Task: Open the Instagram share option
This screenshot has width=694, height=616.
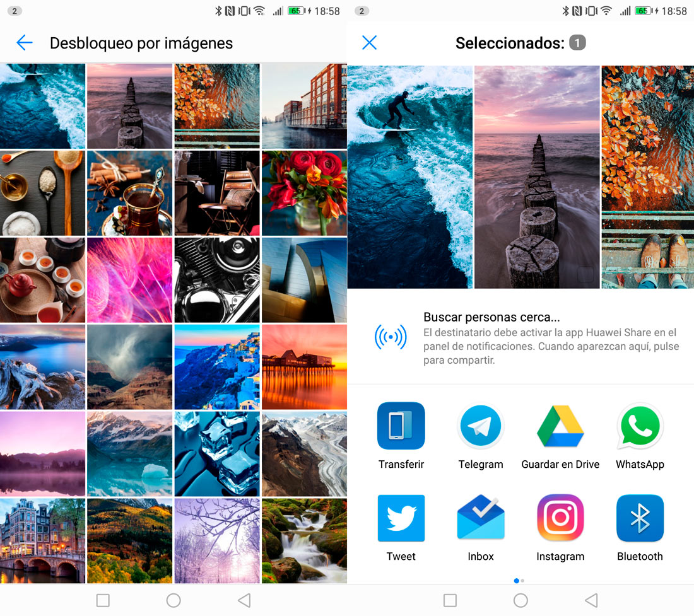Action: click(x=560, y=518)
